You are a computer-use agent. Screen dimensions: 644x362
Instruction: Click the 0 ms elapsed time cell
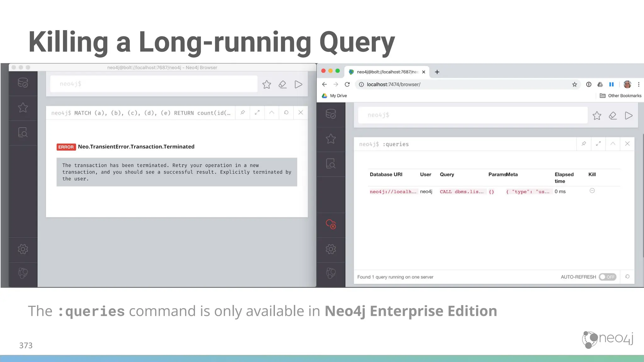point(560,191)
